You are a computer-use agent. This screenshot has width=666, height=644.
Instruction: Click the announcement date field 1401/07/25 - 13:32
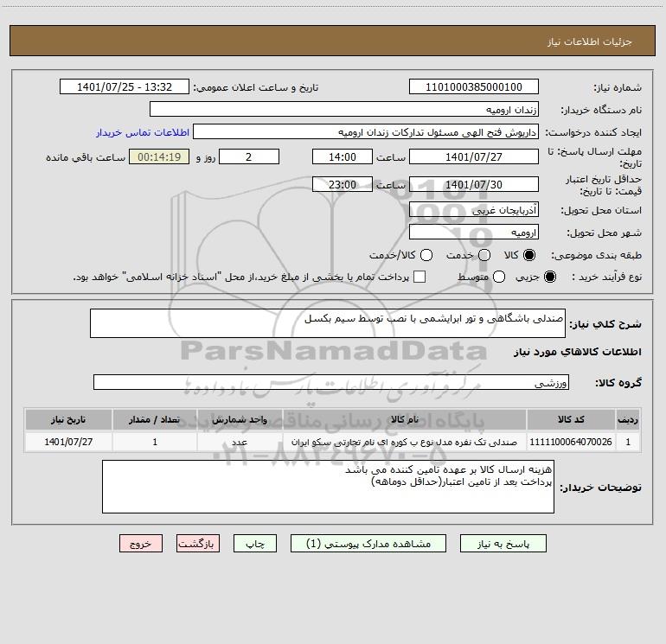[124, 86]
